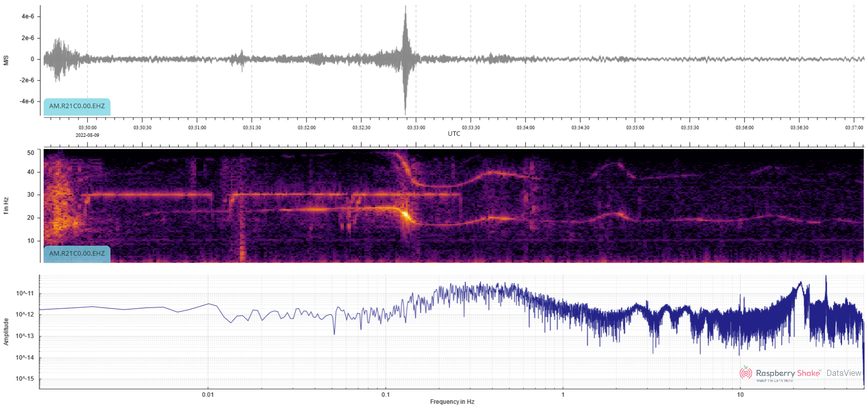868x409 pixels.
Task: Click the bright spectrogram spot near 20 Hz
Action: [x=405, y=216]
